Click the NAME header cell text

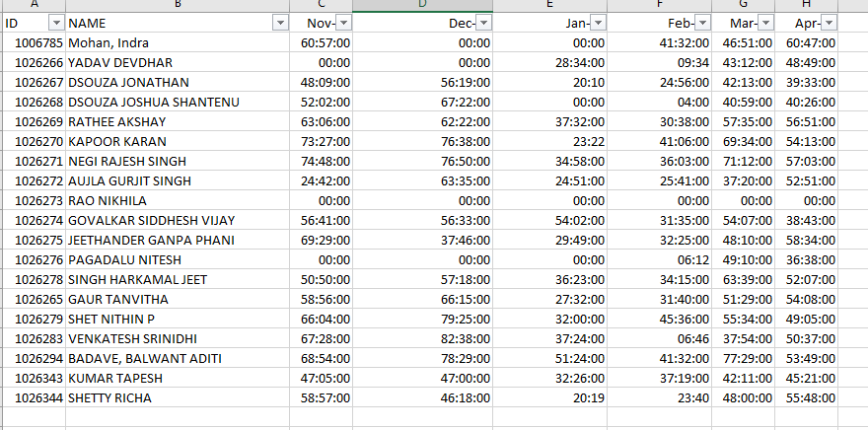click(87, 24)
